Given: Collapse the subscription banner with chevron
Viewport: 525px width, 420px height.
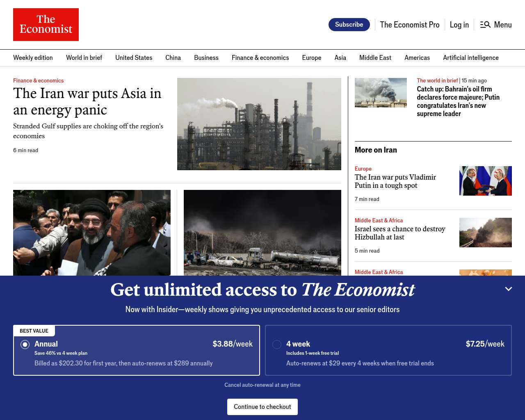Looking at the screenshot, I should 509,289.
